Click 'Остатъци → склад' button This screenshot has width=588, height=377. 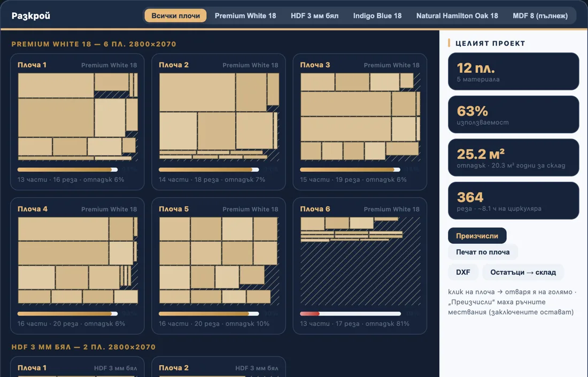[523, 272]
